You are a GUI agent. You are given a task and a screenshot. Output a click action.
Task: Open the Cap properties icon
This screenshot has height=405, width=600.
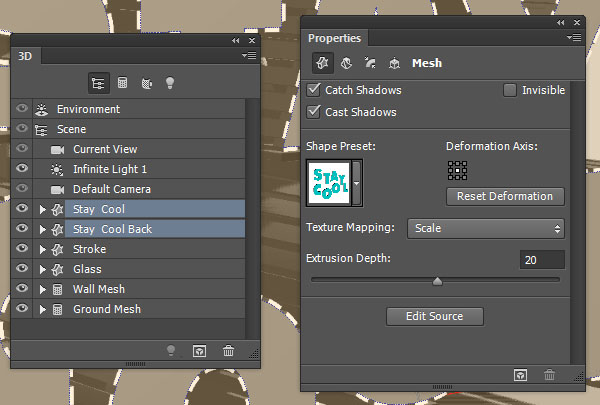coord(370,63)
